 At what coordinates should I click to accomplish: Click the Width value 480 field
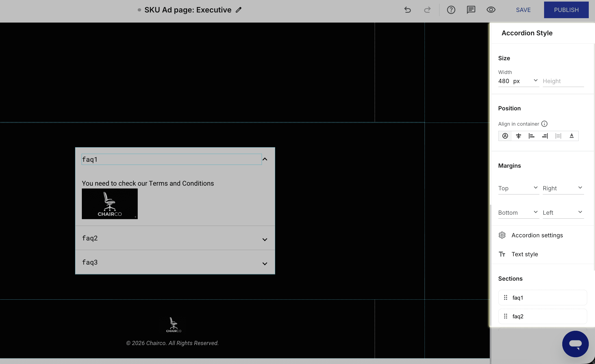(504, 81)
